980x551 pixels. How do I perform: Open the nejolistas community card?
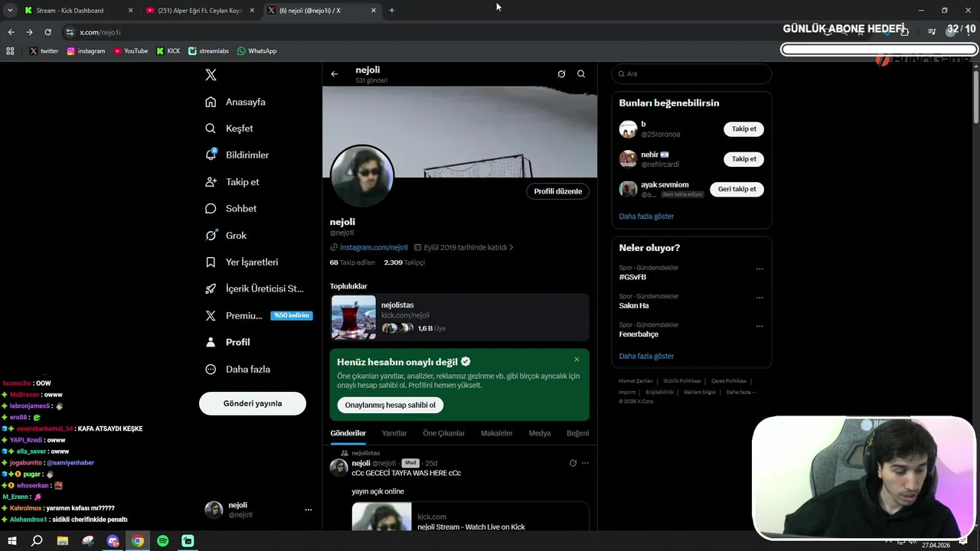(x=459, y=317)
